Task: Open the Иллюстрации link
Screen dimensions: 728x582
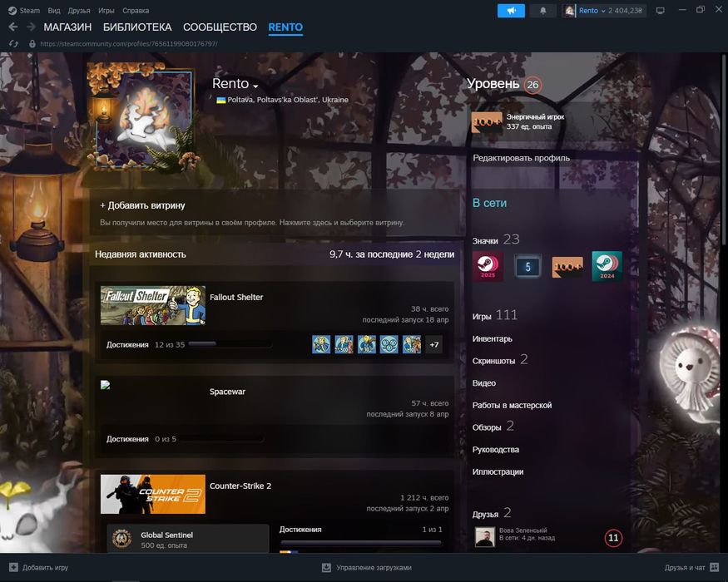Action: pos(498,471)
